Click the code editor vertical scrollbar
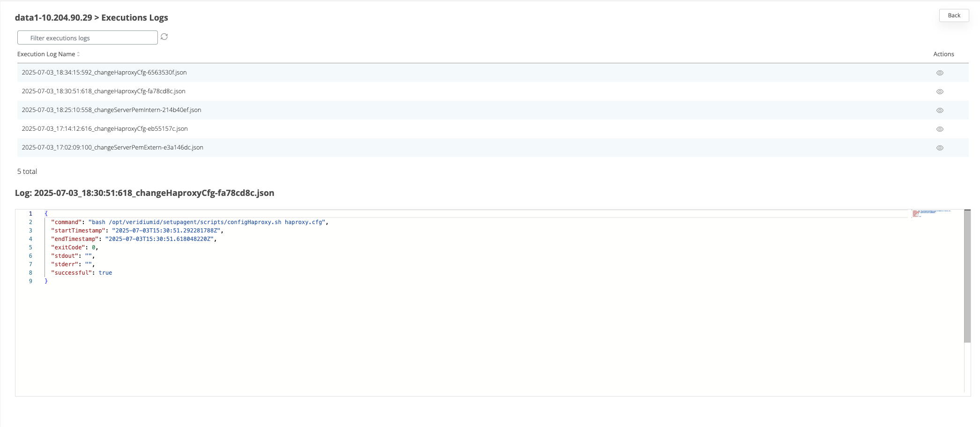The width and height of the screenshot is (980, 427). 967,276
